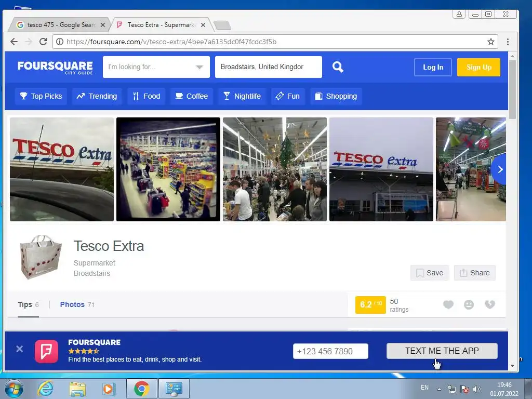Save the Tesco Extra venue
The image size is (532, 399).
click(430, 273)
